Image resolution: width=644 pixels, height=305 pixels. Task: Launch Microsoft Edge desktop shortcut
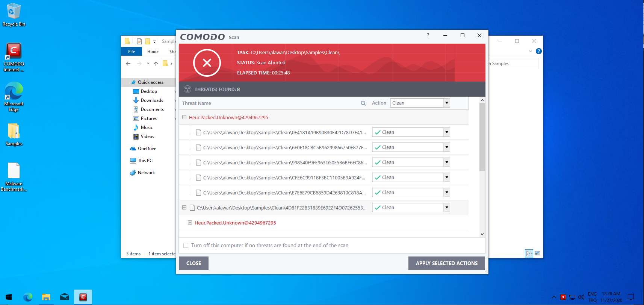coord(14,97)
